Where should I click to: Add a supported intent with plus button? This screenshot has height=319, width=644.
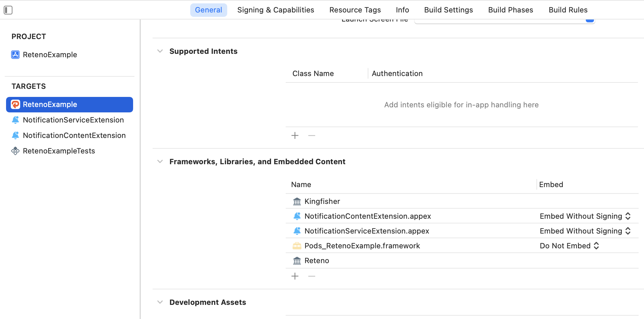(x=295, y=135)
